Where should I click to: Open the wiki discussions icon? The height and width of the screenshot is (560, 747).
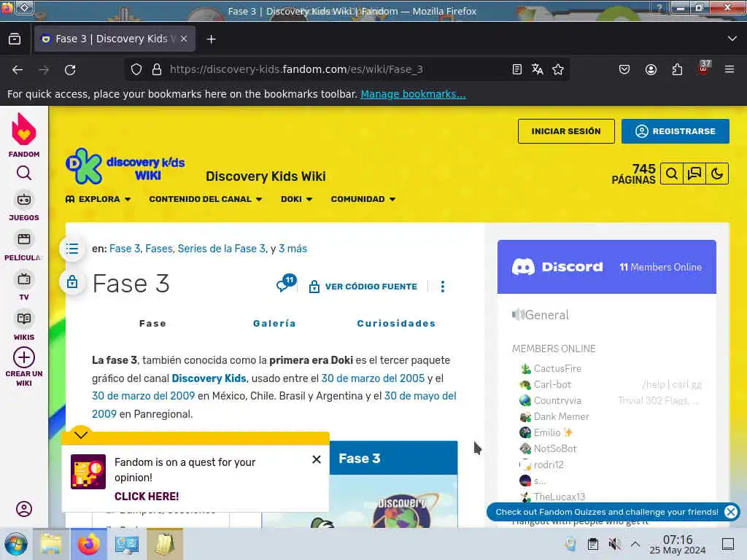tap(694, 174)
